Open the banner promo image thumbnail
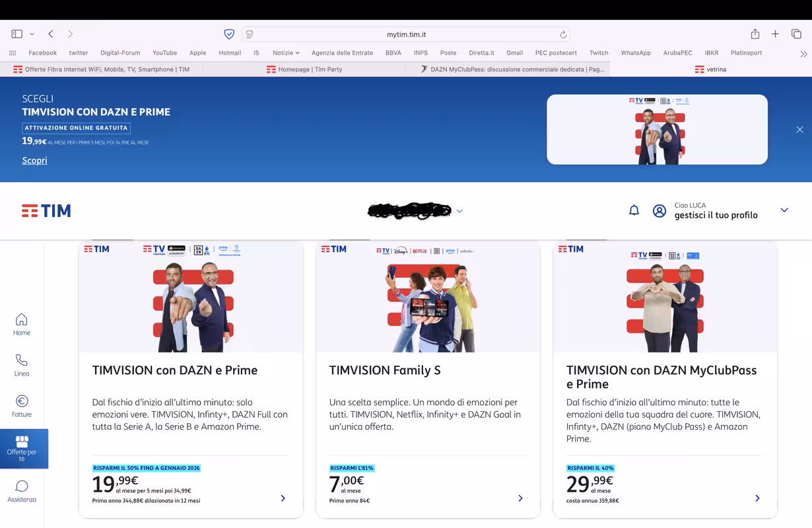 (x=657, y=129)
